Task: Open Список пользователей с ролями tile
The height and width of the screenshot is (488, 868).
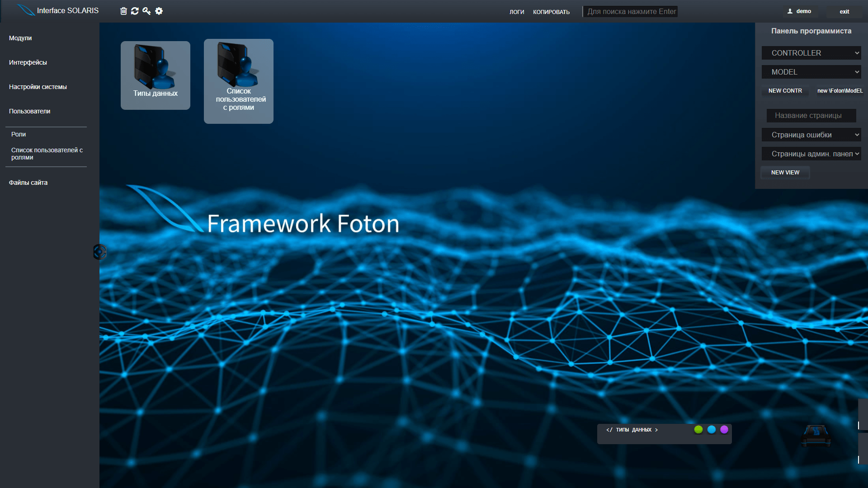Action: 238,81
